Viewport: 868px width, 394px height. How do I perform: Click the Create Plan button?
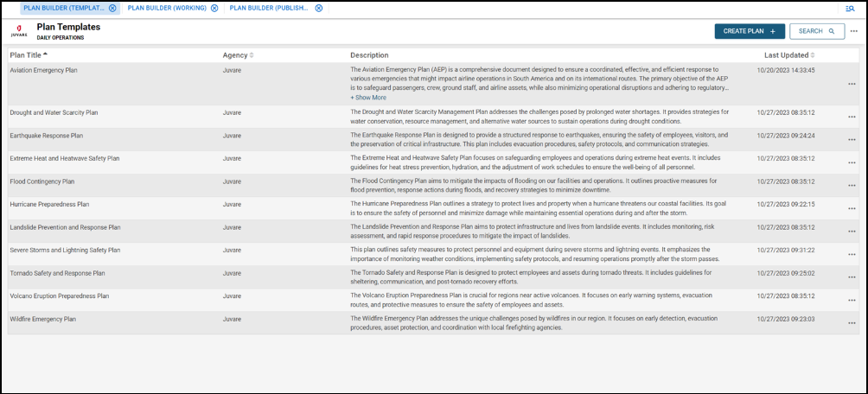pos(750,31)
